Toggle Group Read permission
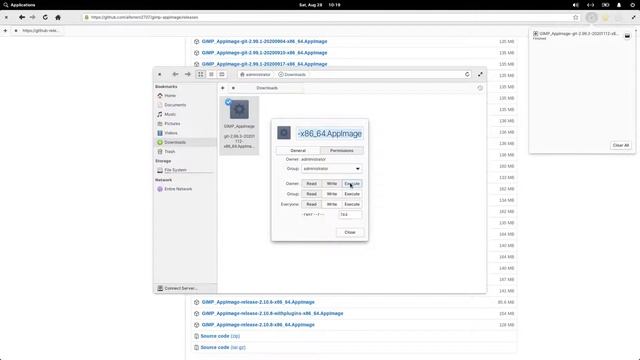Viewport: 640px width, 360px height. (311, 194)
